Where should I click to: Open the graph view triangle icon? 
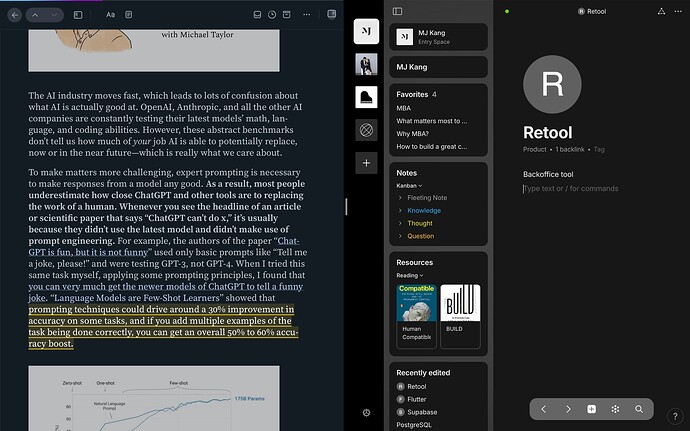[661, 11]
